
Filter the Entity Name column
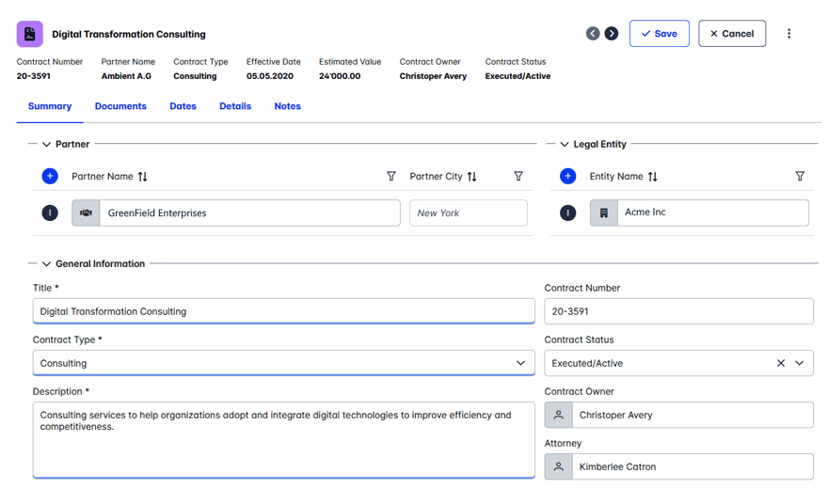pos(800,176)
